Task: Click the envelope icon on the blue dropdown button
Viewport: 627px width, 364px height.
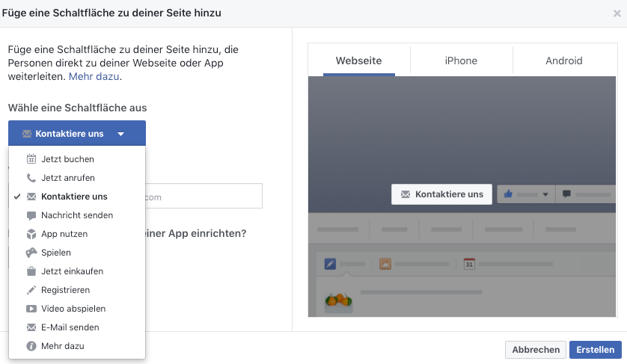Action: tap(27, 134)
